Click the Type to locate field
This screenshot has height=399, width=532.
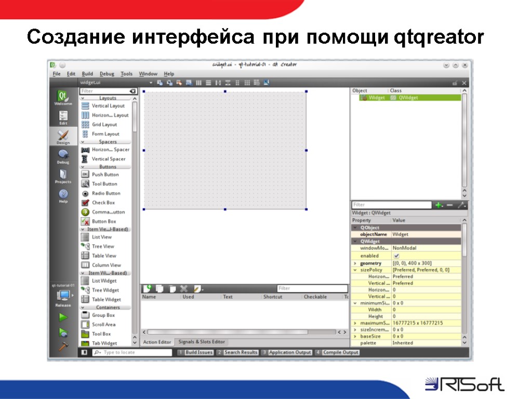(x=132, y=353)
